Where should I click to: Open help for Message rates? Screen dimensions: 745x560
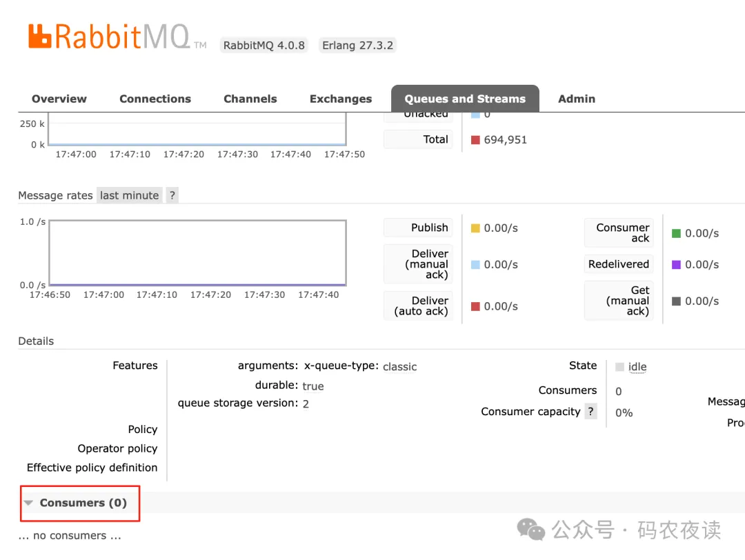tap(172, 195)
